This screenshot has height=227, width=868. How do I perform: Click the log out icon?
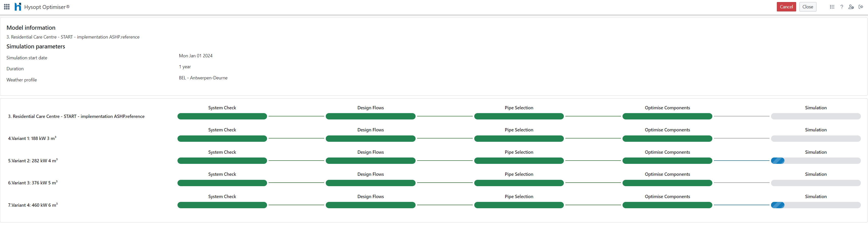pyautogui.click(x=861, y=7)
